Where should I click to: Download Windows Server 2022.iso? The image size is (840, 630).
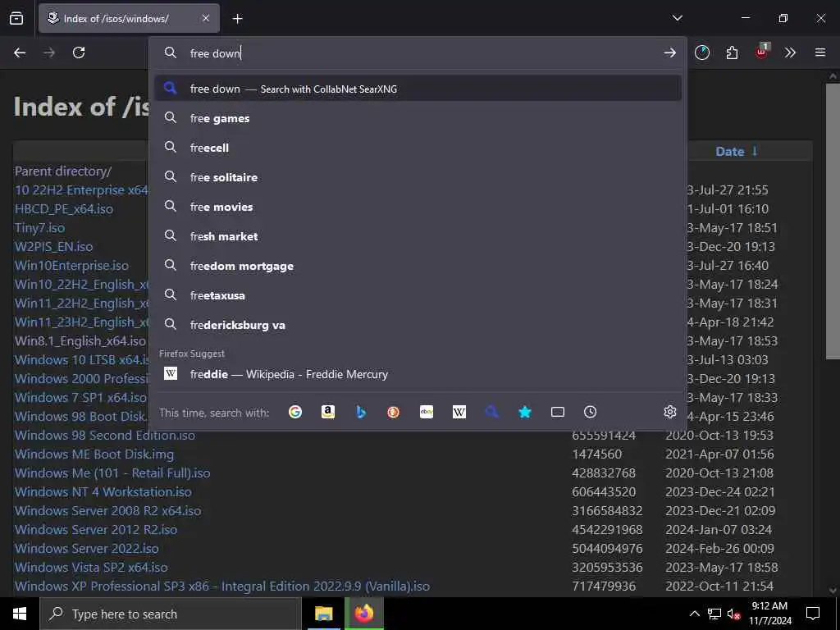[87, 549]
